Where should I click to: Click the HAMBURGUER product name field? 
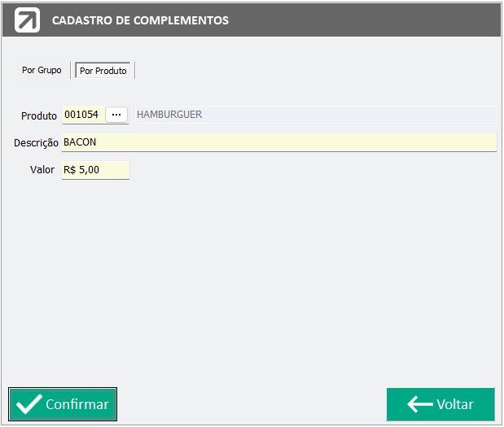[313, 115]
